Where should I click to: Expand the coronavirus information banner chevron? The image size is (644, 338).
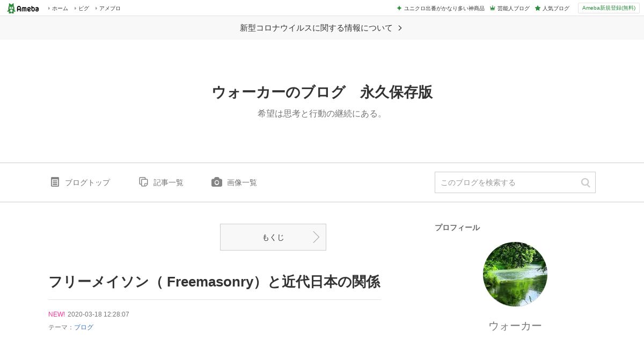pyautogui.click(x=400, y=28)
